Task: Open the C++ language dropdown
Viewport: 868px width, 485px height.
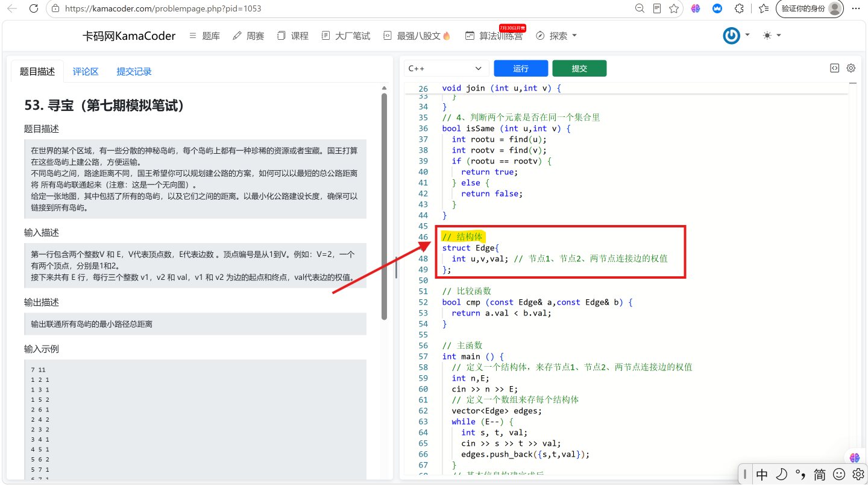Action: [447, 68]
